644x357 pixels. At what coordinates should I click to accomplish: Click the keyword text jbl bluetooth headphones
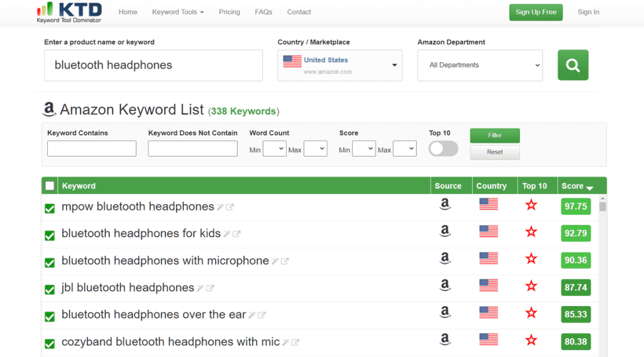click(x=128, y=288)
